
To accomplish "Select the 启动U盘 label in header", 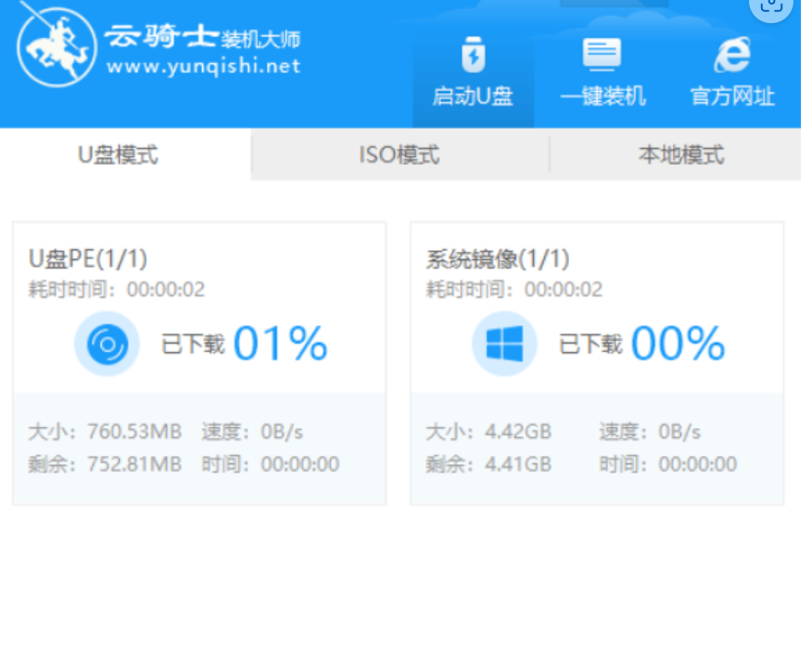I will click(x=473, y=96).
